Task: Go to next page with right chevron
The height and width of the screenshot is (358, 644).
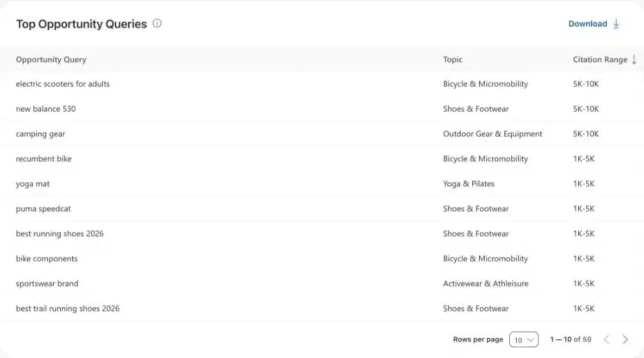Action: 625,339
